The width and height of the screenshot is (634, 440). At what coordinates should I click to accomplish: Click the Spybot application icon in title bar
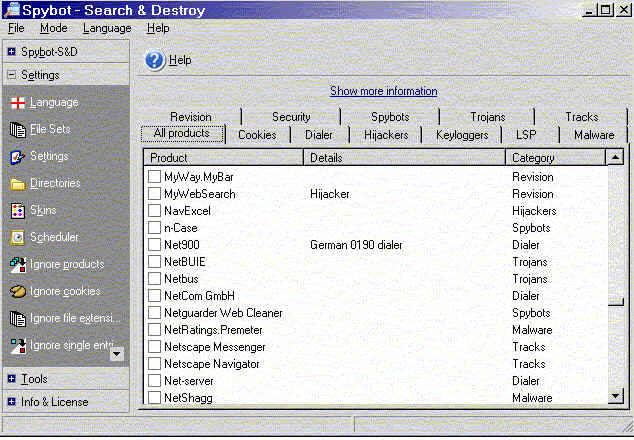11,10
